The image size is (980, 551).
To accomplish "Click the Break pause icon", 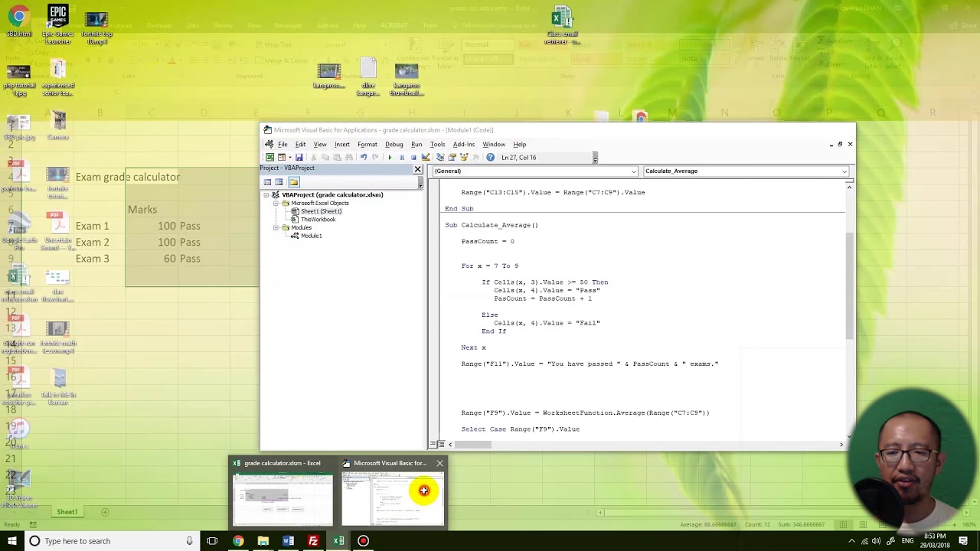I will [x=402, y=158].
